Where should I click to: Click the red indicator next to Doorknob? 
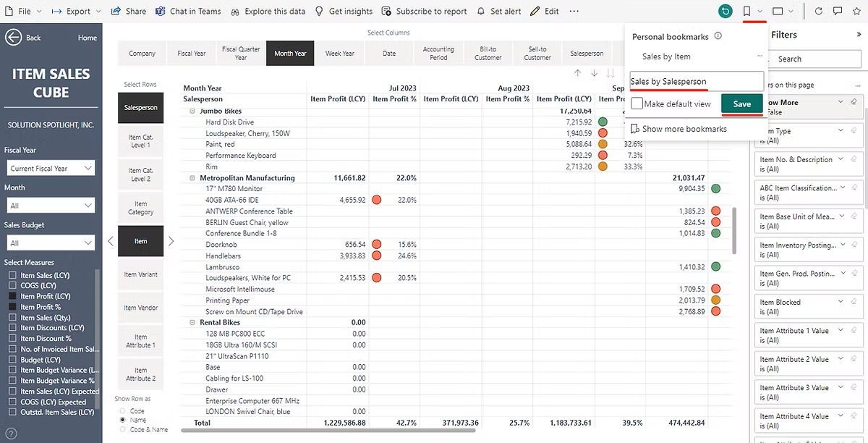tap(376, 245)
